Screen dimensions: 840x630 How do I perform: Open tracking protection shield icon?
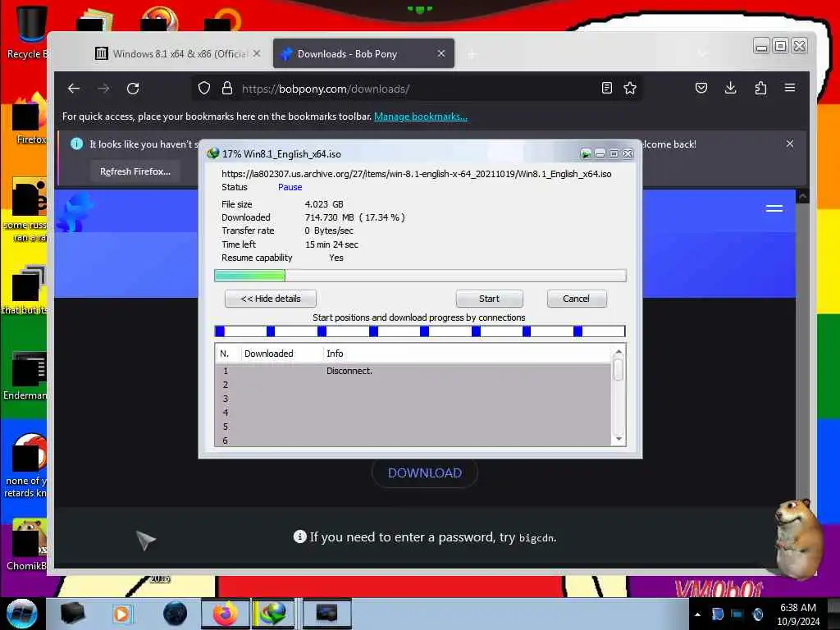click(x=204, y=89)
